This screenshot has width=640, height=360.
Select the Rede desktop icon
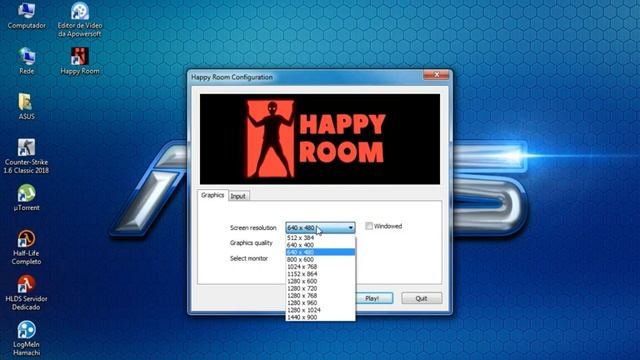[27, 61]
